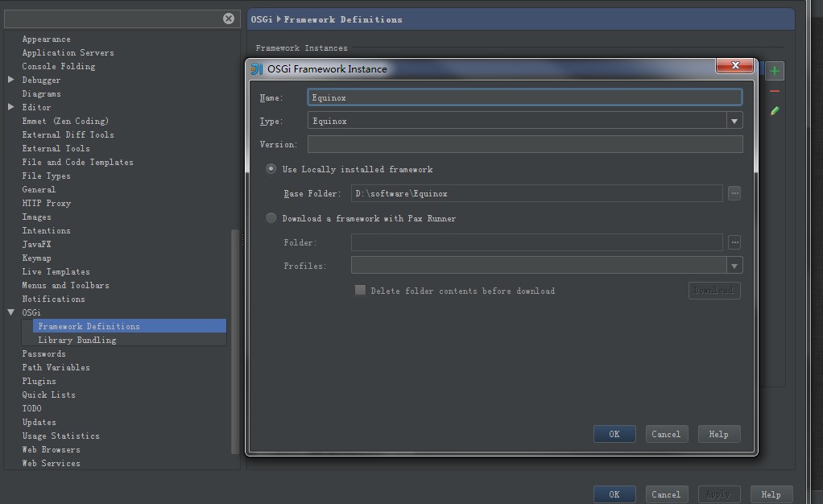Open External Tools settings
The width and height of the screenshot is (823, 504).
[56, 148]
